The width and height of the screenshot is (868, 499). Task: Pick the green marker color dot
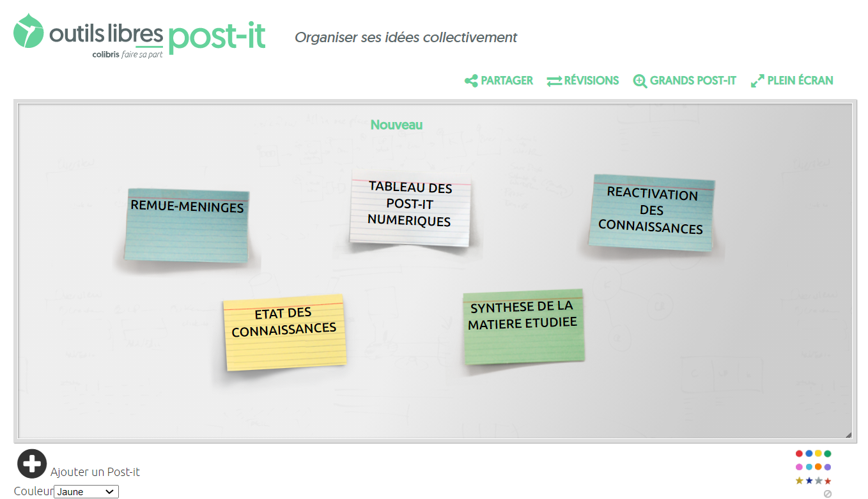[827, 454]
